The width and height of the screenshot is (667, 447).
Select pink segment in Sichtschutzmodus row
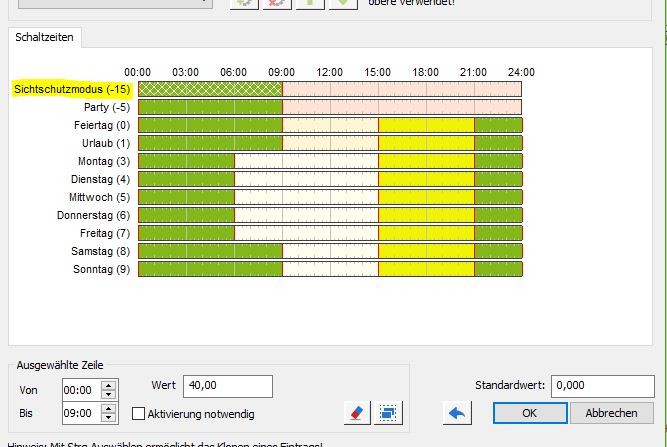(402, 89)
